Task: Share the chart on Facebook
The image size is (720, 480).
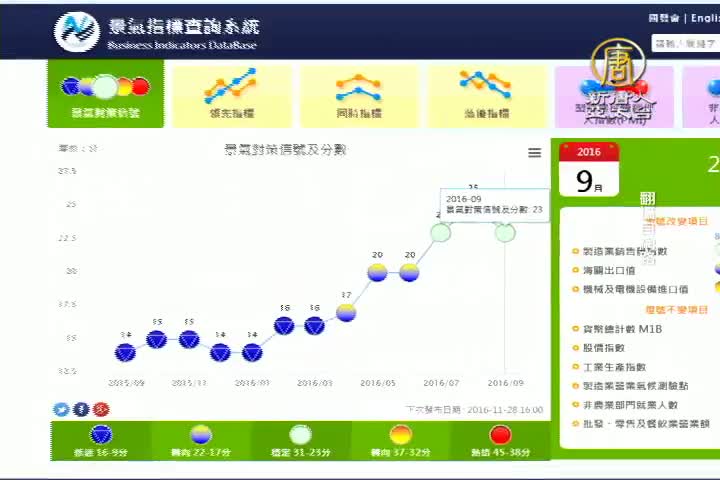Action: pos(81,409)
